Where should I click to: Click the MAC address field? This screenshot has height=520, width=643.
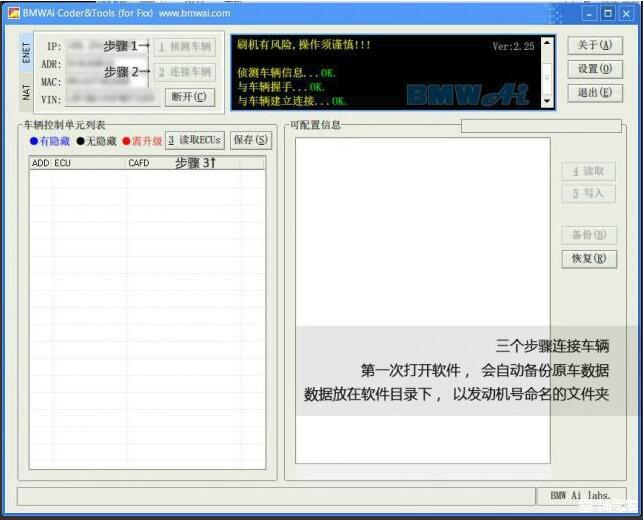point(106,81)
